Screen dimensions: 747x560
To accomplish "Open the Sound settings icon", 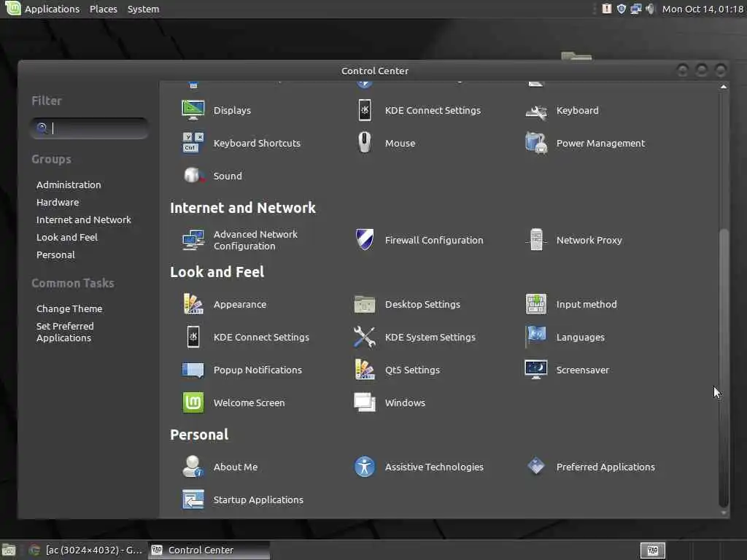I will 193,176.
